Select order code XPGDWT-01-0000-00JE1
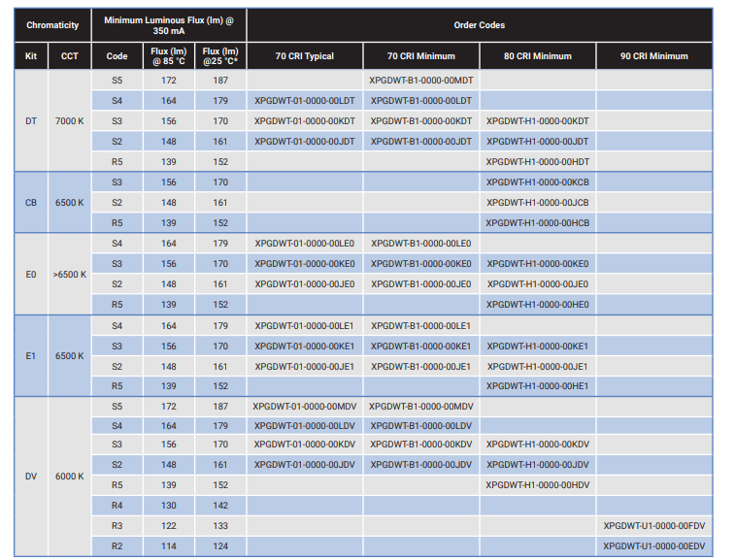The width and height of the screenshot is (735, 560). click(305, 367)
